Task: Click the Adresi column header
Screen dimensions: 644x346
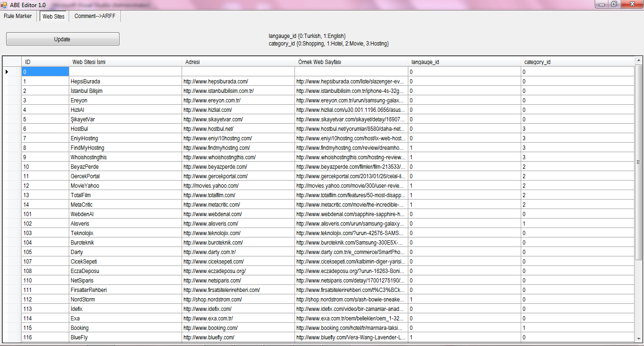Action: coord(238,62)
